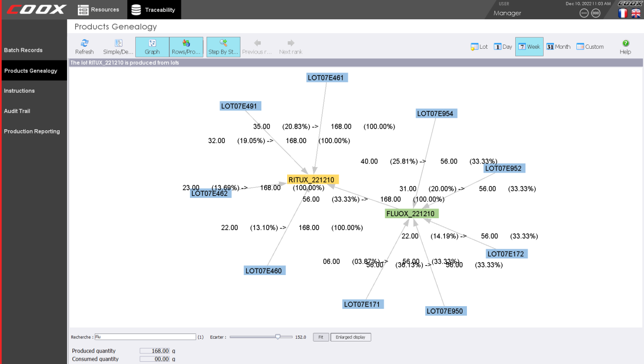This screenshot has width=644, height=364.
Task: Toggle the Lot display option
Action: (478, 47)
